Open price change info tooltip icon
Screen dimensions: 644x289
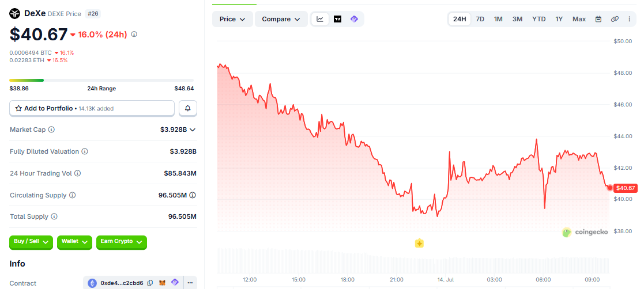tap(134, 35)
